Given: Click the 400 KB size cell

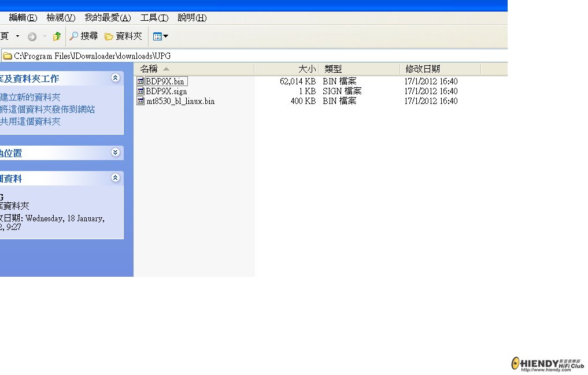Looking at the screenshot, I should [303, 101].
